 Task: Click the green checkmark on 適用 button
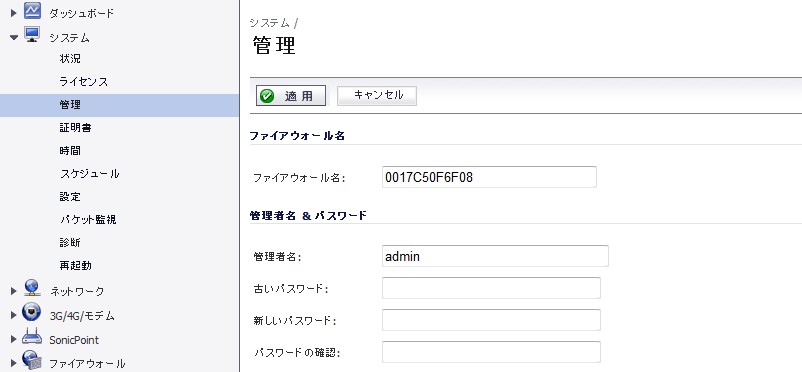click(267, 96)
